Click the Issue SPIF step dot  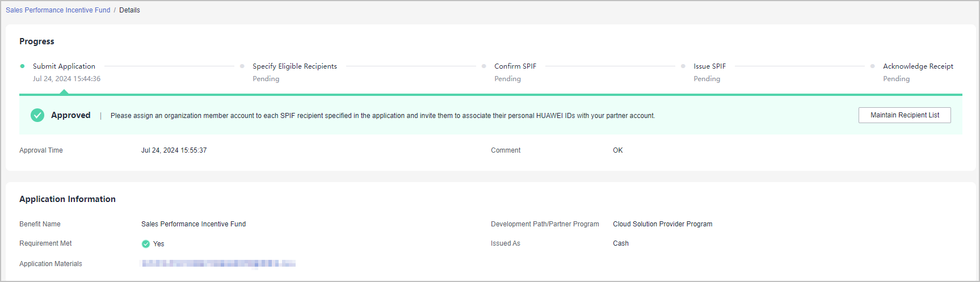tap(683, 66)
